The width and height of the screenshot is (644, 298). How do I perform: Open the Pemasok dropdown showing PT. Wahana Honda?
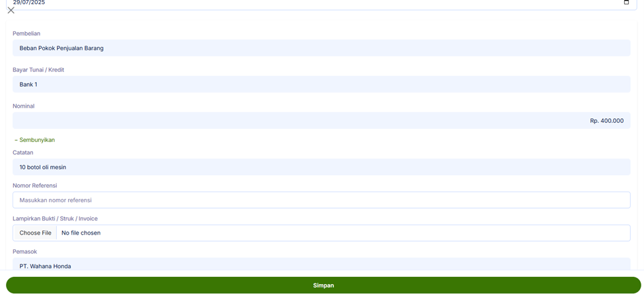pyautogui.click(x=321, y=266)
